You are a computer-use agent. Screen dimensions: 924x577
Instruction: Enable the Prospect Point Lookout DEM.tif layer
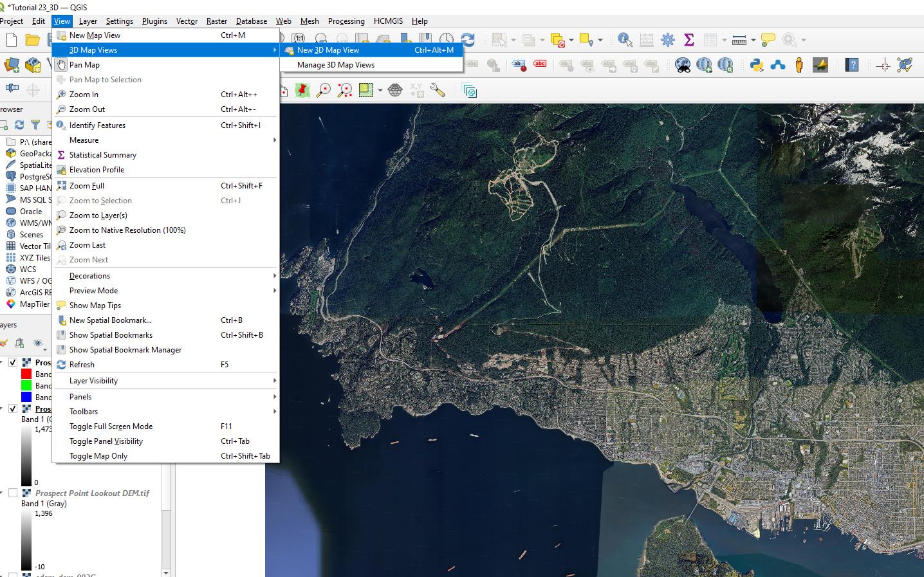coord(13,493)
